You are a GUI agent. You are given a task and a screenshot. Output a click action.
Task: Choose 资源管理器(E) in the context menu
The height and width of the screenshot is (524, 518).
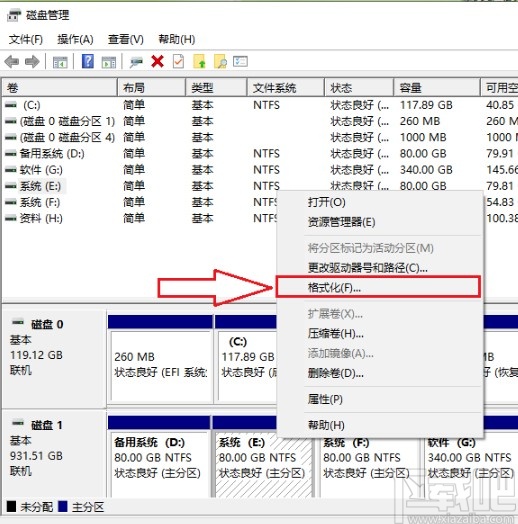click(380, 222)
